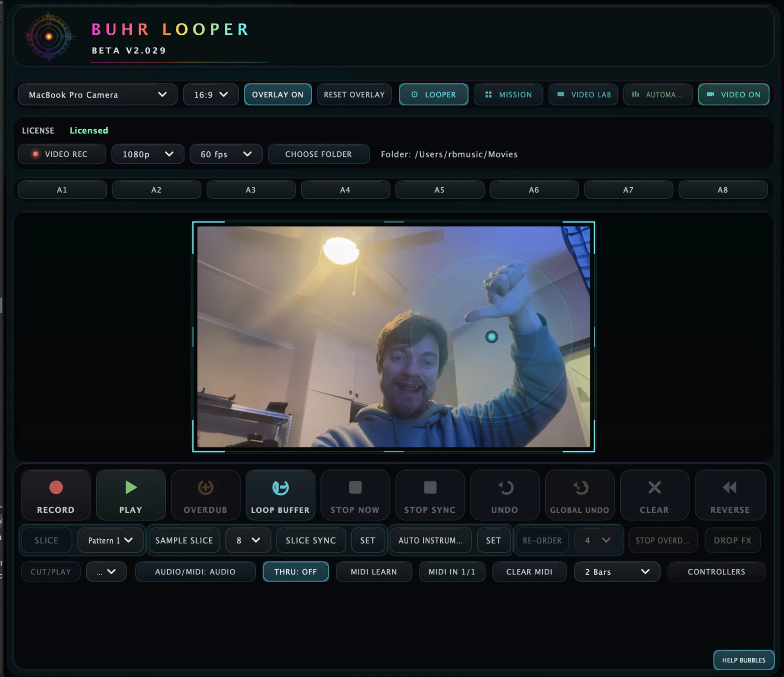Toggle the Video On button
The height and width of the screenshot is (677, 784).
734,95
